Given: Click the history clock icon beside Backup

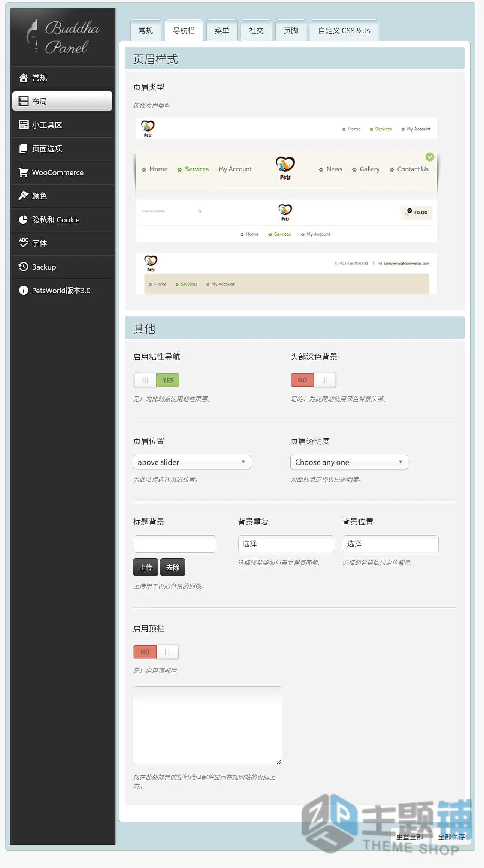Looking at the screenshot, I should point(23,267).
